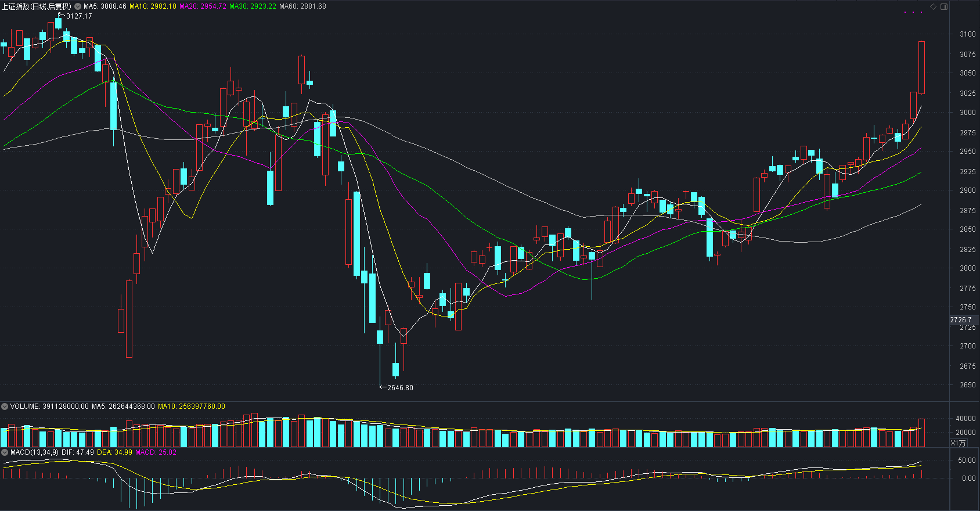Click the 3127.17 high price marker
This screenshot has width=980, height=511.
pos(79,16)
